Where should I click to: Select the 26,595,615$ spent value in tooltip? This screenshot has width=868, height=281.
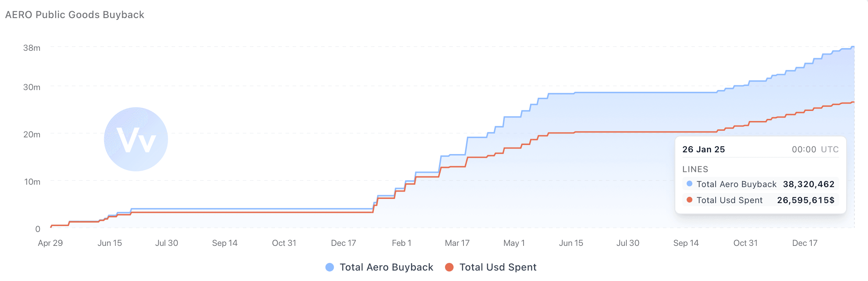tap(806, 200)
